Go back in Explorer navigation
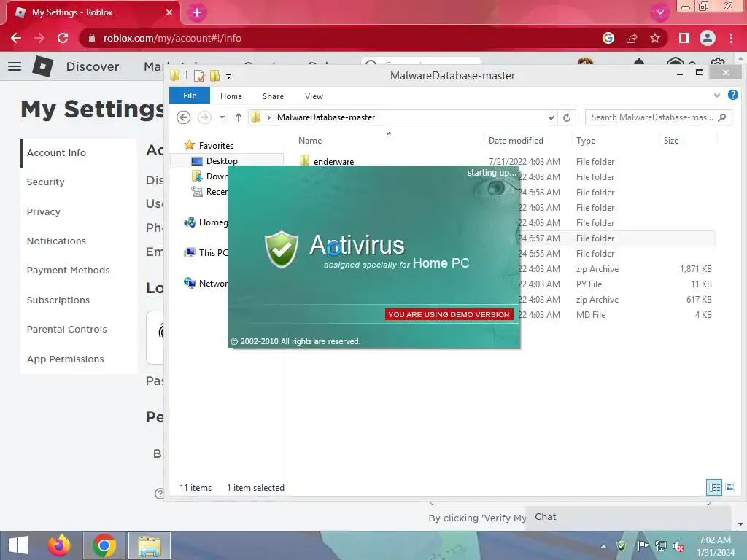747x560 pixels. pyautogui.click(x=183, y=117)
